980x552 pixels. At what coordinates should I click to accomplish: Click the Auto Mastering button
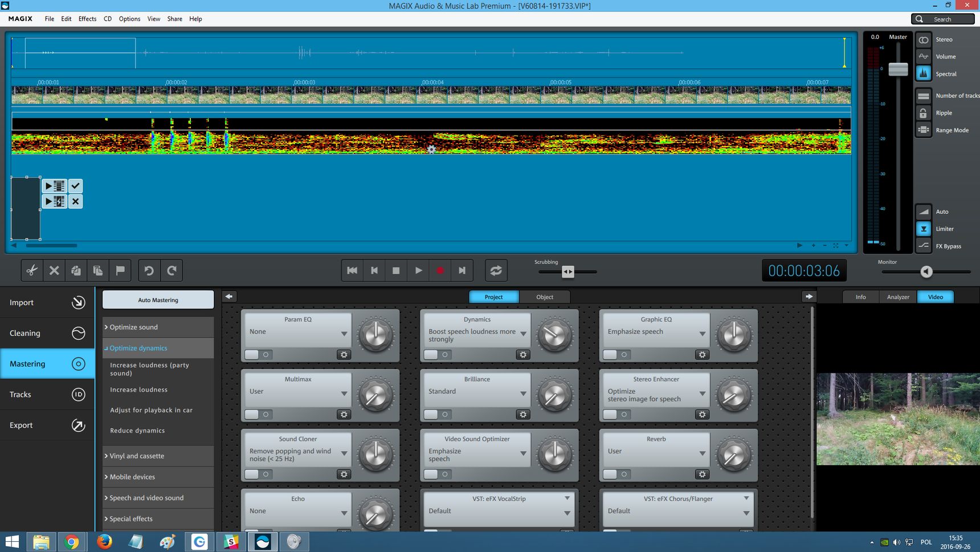click(158, 300)
